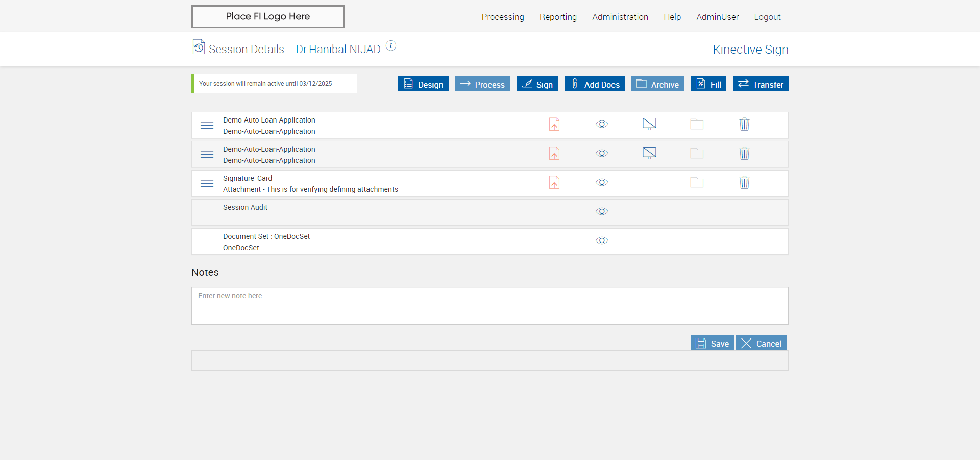
Task: Click the Cancel button
Action: (x=761, y=343)
